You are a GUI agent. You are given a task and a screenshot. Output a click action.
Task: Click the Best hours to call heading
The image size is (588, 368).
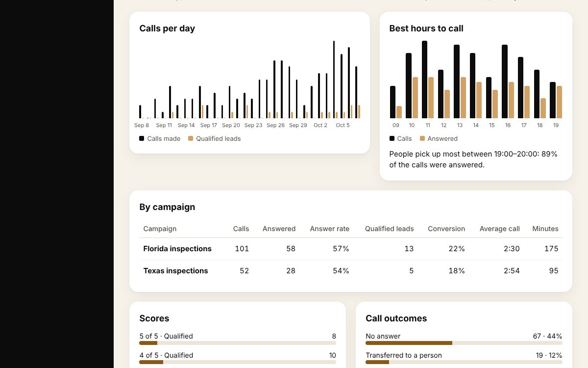click(426, 28)
